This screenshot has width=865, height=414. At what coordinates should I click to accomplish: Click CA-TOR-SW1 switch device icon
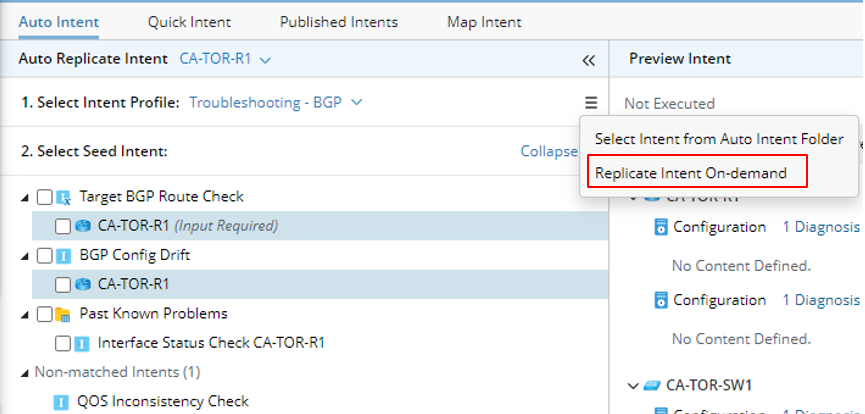pyautogui.click(x=652, y=384)
